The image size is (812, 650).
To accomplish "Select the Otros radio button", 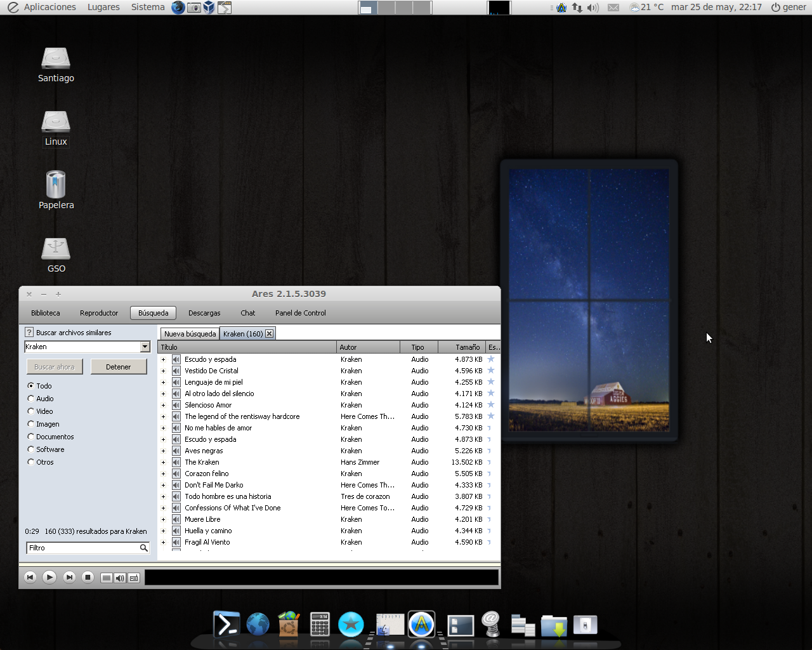I will (30, 462).
